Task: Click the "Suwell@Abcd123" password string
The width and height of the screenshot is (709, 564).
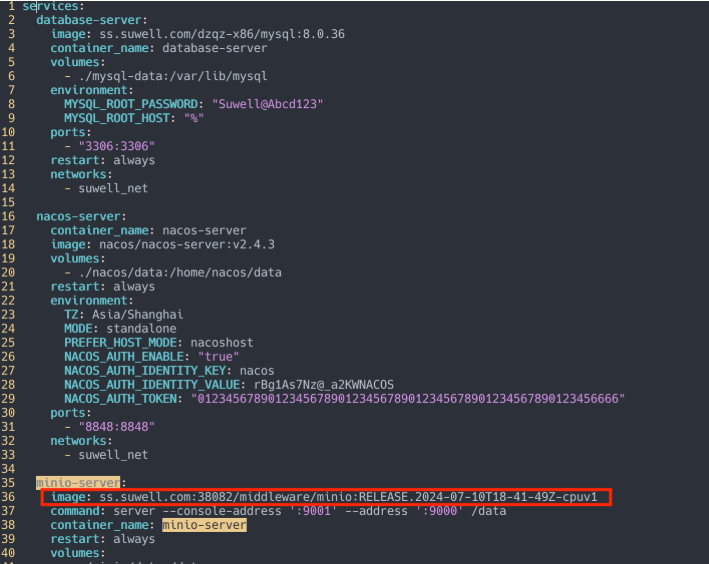Action: (x=268, y=104)
